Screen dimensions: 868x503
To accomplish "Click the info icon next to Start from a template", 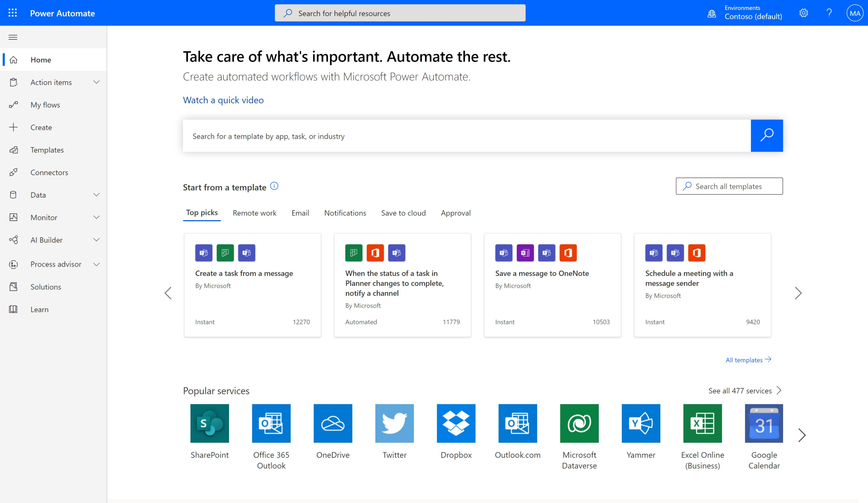I will 274,186.
